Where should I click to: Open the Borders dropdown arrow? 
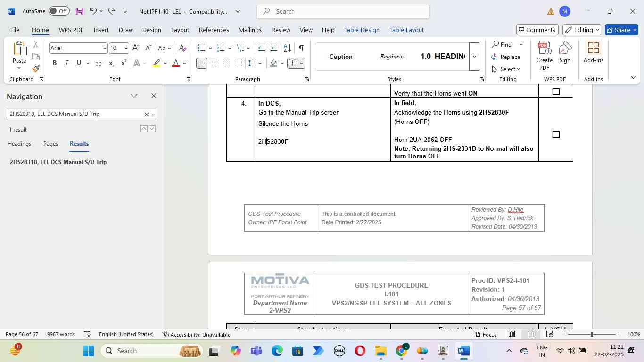(x=302, y=63)
